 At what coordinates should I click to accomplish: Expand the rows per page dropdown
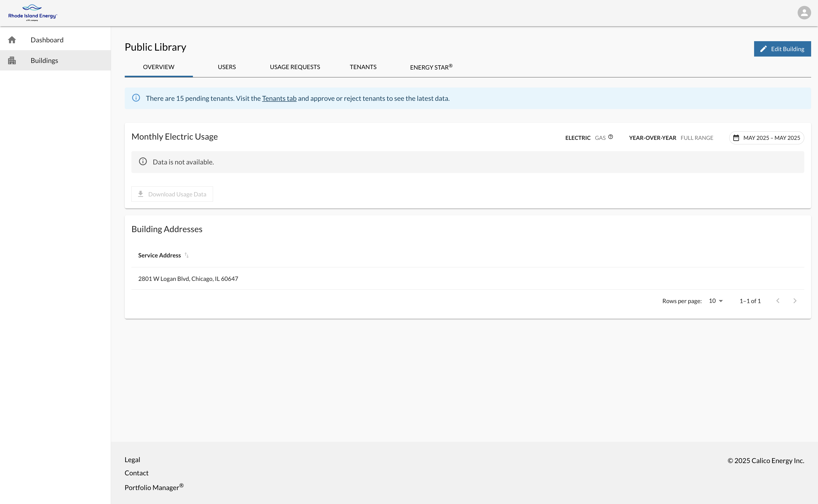[x=716, y=301]
